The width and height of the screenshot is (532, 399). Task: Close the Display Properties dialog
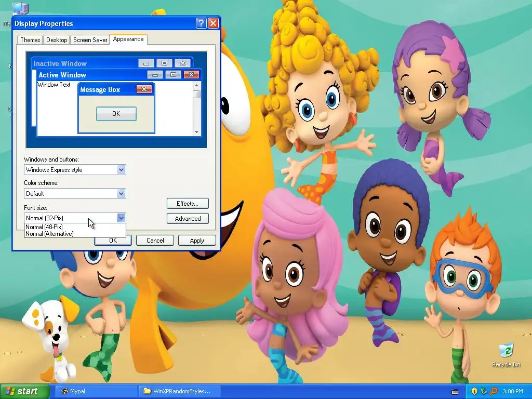[213, 23]
